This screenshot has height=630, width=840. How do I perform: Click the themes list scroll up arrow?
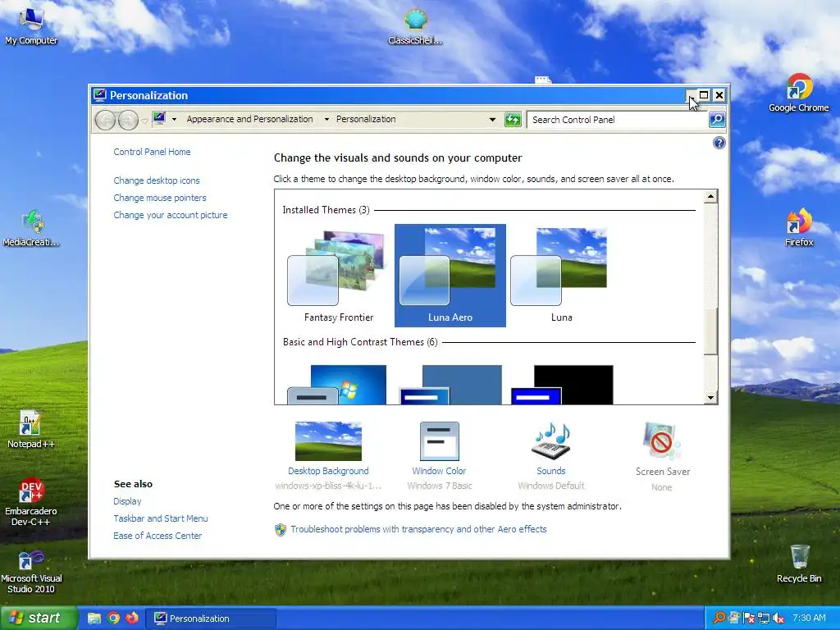711,197
